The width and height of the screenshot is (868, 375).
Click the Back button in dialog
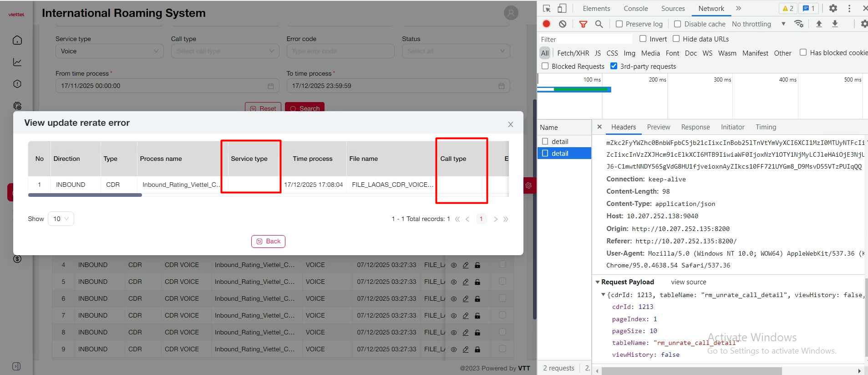pos(268,241)
